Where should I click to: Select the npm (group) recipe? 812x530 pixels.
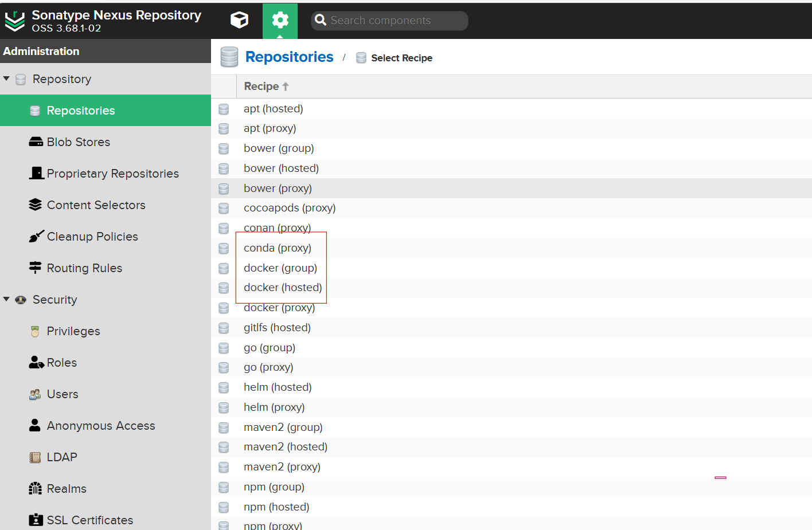[512, 487]
